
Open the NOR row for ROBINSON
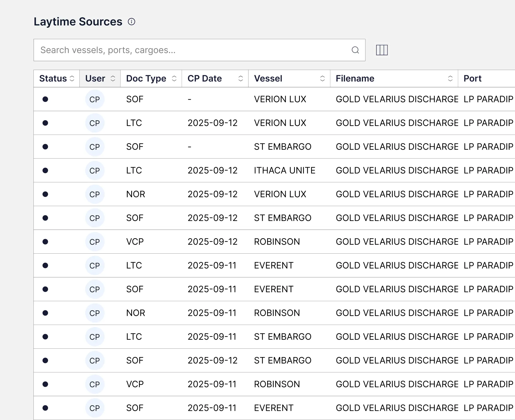[136, 313]
